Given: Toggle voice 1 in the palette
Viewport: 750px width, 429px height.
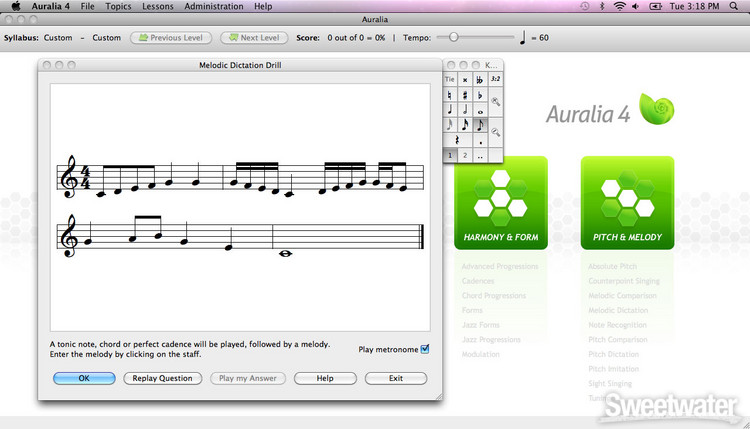Looking at the screenshot, I should point(450,156).
